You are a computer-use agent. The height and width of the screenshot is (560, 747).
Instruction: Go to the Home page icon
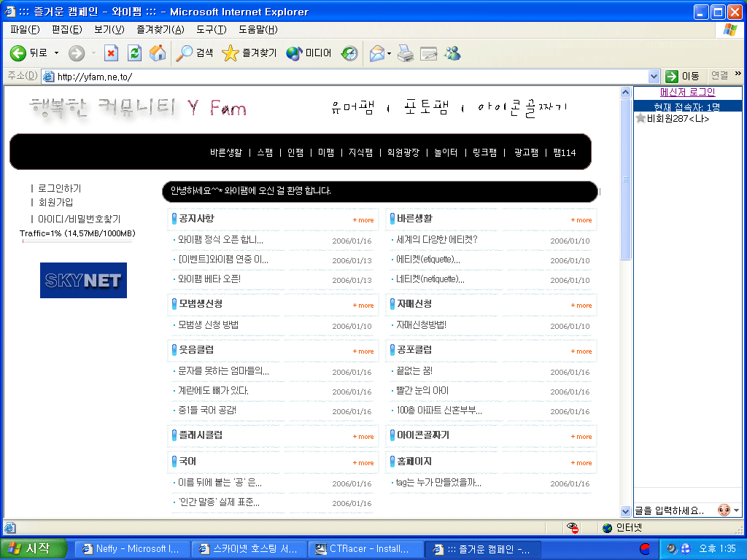(157, 53)
